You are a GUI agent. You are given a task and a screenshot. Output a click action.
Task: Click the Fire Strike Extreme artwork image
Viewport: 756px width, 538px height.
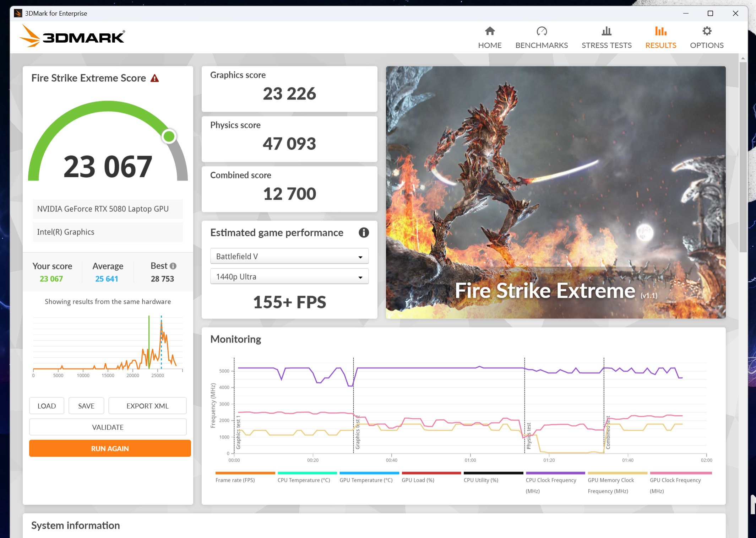click(x=556, y=192)
